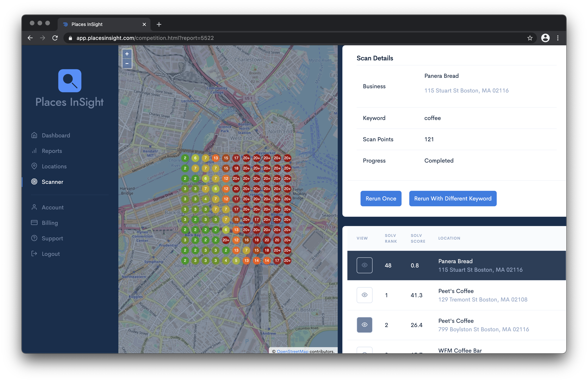The width and height of the screenshot is (588, 382).
Task: Open Chrome three-dot menu
Action: (558, 38)
